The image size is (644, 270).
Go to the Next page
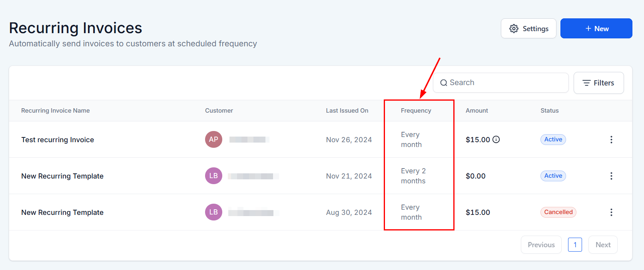click(x=603, y=245)
